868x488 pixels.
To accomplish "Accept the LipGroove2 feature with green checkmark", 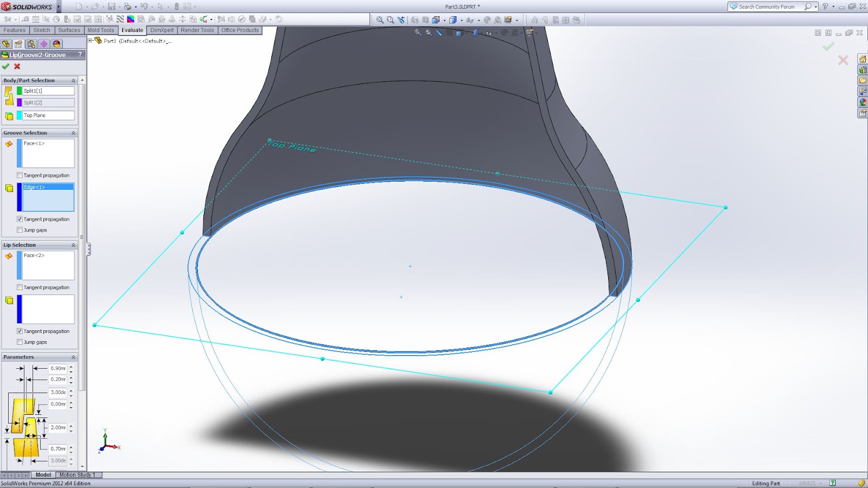I will (6, 67).
